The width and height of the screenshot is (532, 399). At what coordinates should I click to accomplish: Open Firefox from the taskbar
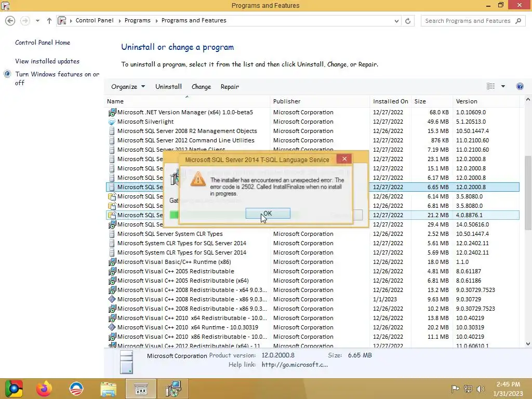[x=44, y=389]
